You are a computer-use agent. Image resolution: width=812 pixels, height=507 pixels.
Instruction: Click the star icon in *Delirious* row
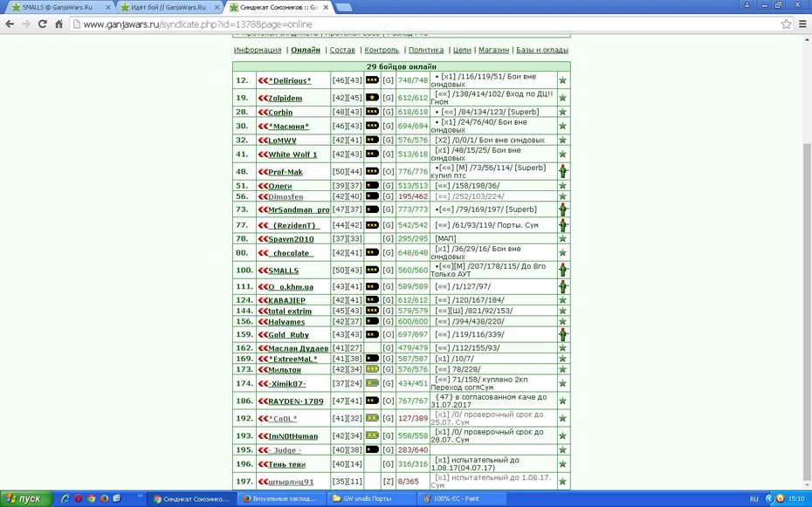563,80
